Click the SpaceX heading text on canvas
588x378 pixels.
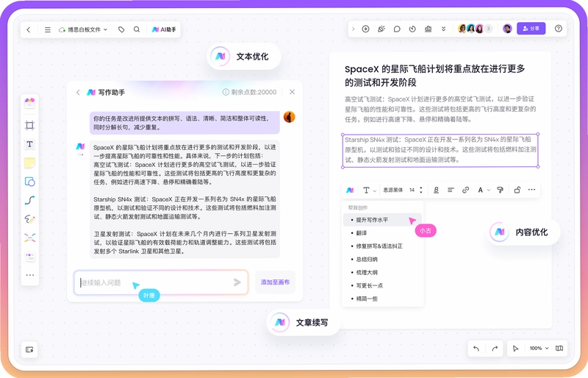[434, 76]
